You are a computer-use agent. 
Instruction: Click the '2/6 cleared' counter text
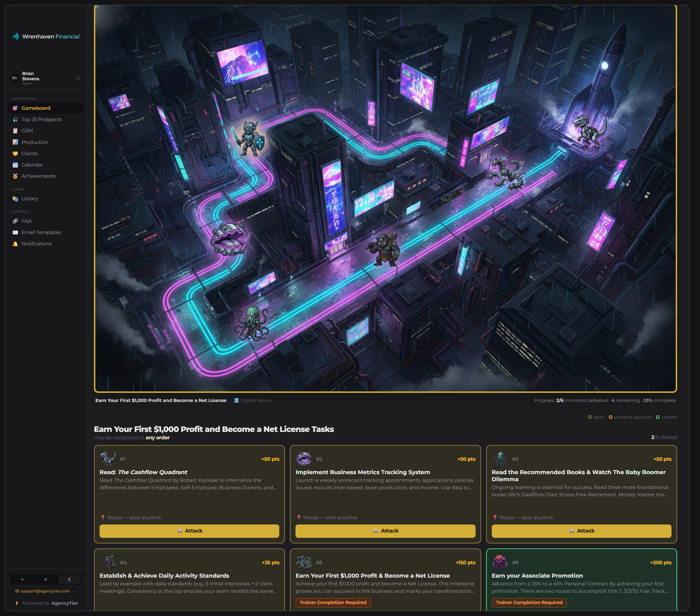[664, 437]
